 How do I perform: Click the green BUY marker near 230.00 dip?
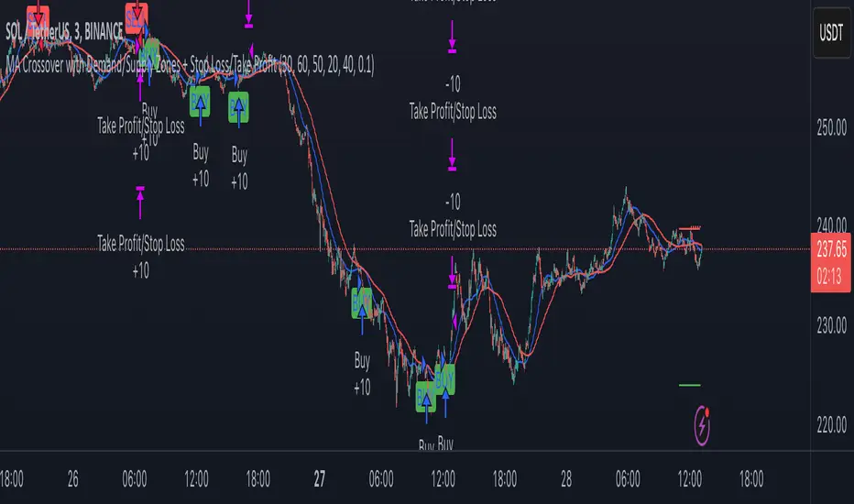[362, 303]
